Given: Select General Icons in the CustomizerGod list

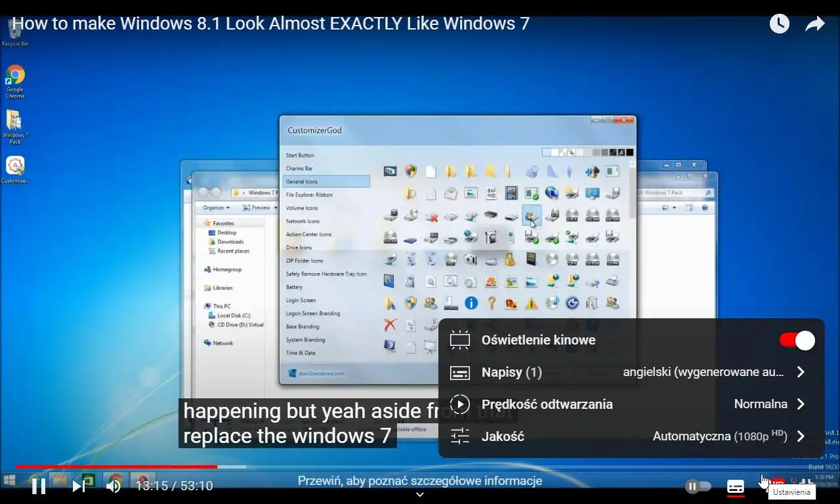Looking at the screenshot, I should 326,182.
